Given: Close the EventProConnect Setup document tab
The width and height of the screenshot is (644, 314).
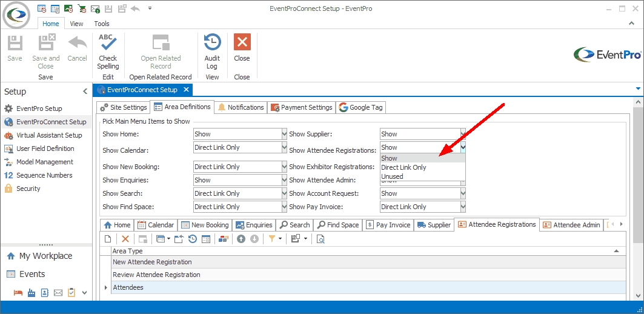Looking at the screenshot, I should click(x=186, y=90).
